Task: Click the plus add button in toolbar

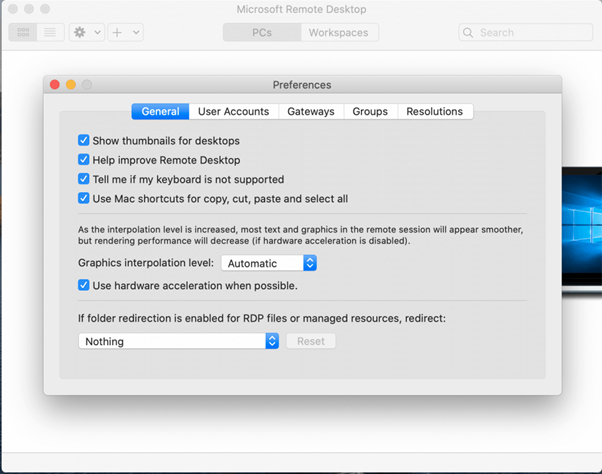Action: (x=117, y=32)
